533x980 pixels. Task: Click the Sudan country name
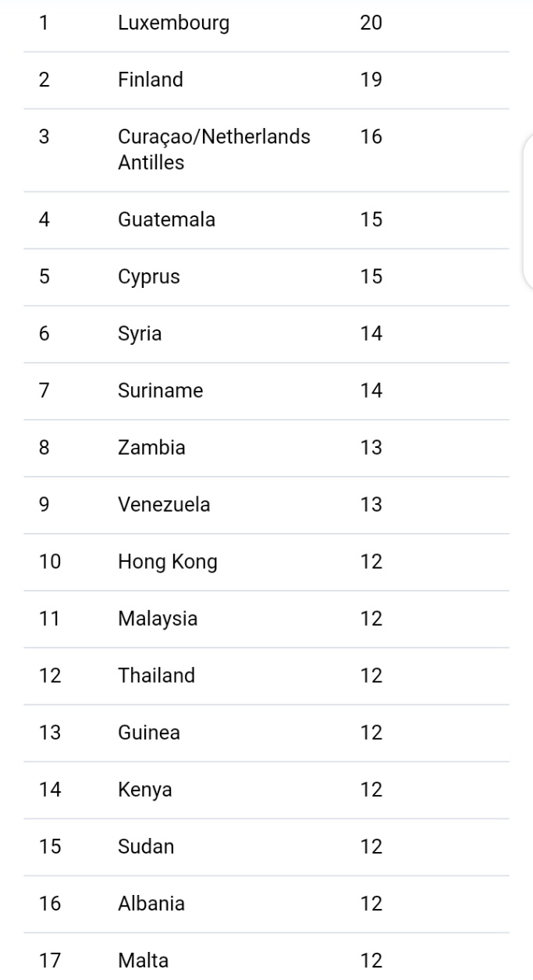(x=146, y=847)
